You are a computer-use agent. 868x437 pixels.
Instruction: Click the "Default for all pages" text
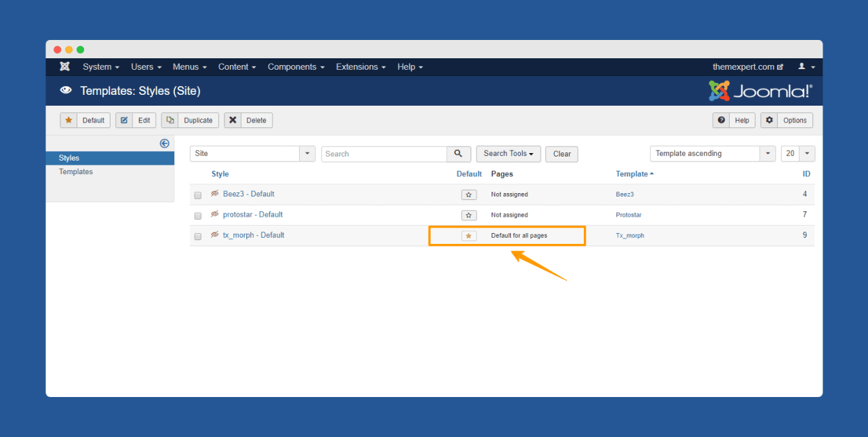pos(519,236)
